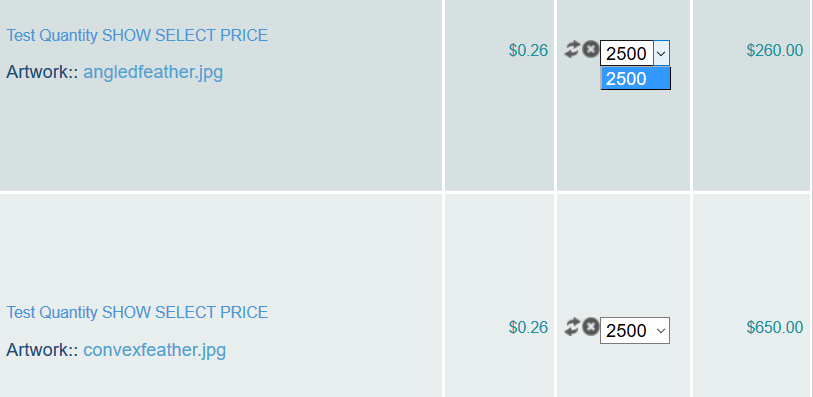Click the update quantity icon for convexfeather.jpg
Viewport: 813px width, 397px height.
click(572, 327)
